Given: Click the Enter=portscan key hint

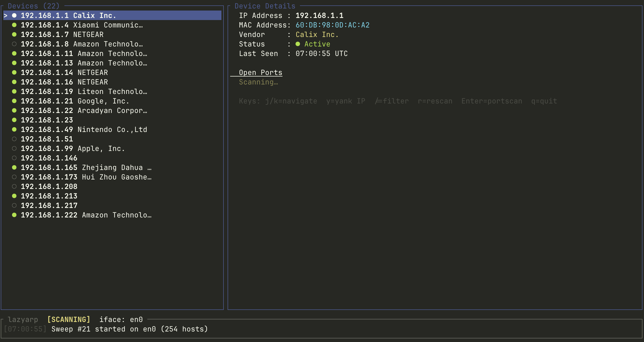Looking at the screenshot, I should point(492,101).
